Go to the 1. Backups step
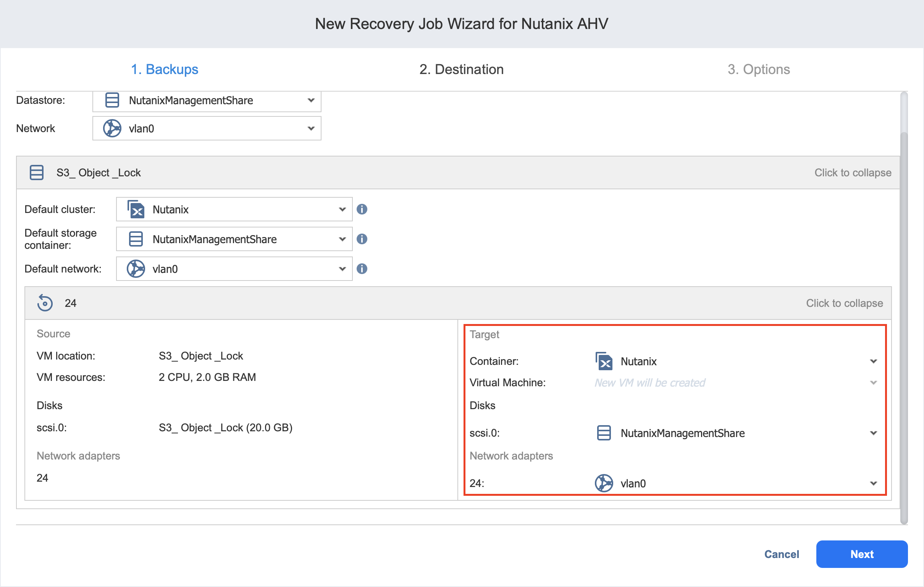This screenshot has height=587, width=924. coord(165,69)
